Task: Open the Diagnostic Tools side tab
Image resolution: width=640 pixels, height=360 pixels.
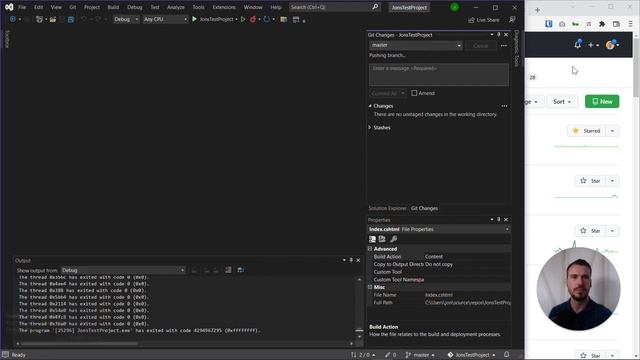Action: [x=516, y=48]
